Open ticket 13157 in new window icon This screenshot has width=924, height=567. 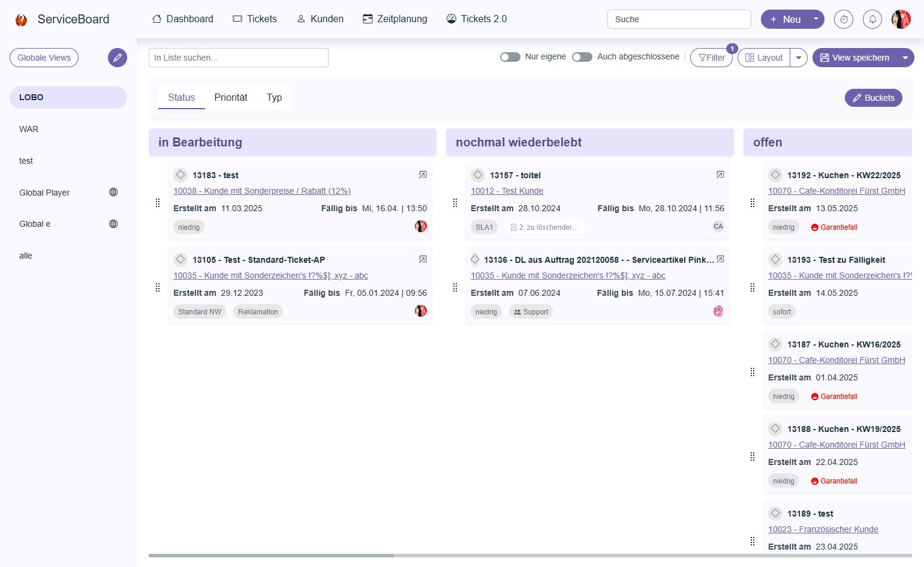pyautogui.click(x=720, y=175)
